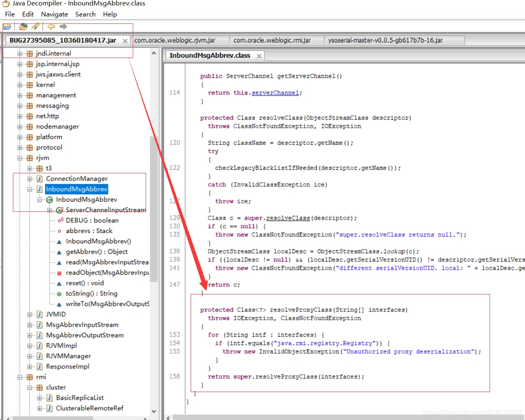
Task: Follow the resolveClass hyperlink in code
Action: tap(288, 218)
